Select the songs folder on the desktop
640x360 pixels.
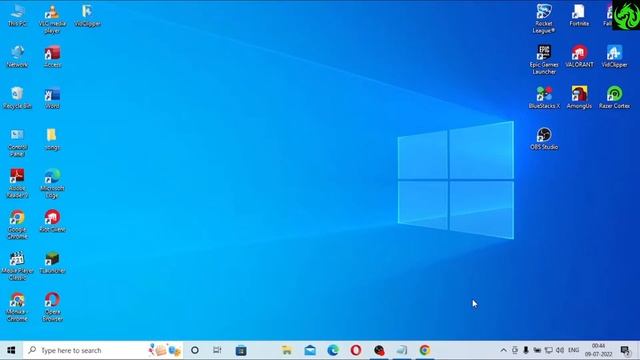pos(52,139)
